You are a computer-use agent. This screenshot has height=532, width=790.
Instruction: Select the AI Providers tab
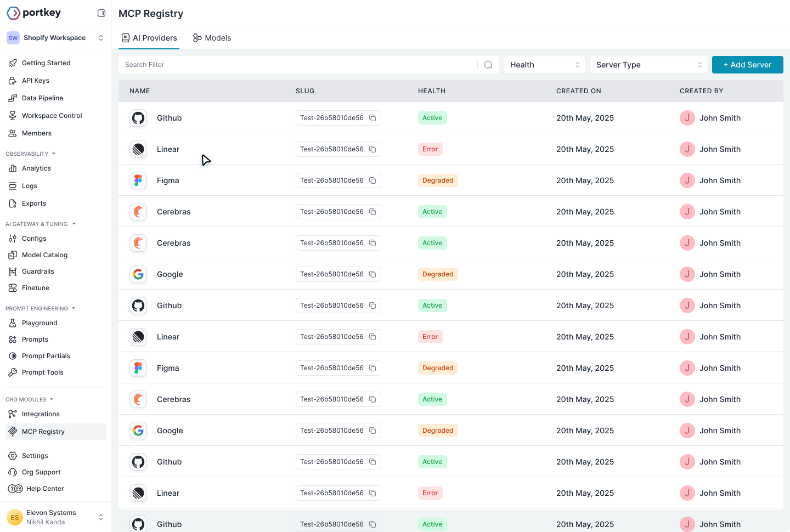pos(149,38)
